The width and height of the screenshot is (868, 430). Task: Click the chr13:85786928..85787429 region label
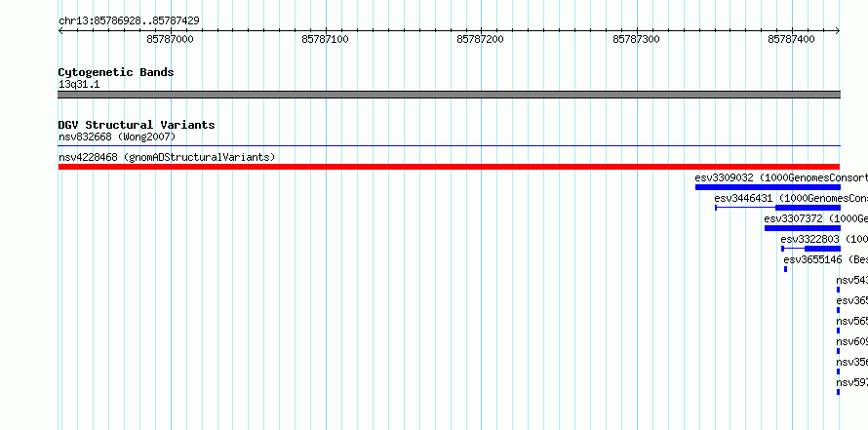(129, 21)
